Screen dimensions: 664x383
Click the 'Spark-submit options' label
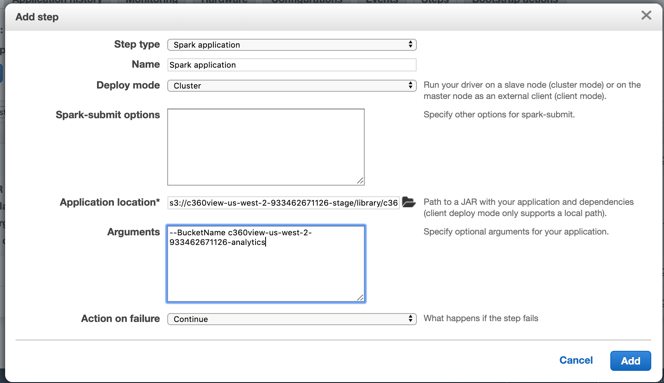tap(108, 115)
